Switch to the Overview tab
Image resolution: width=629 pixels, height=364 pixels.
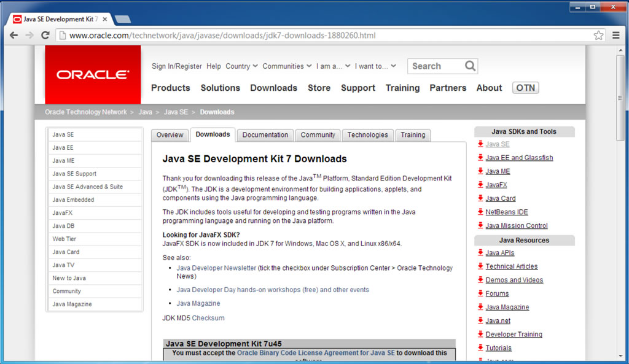pos(170,135)
